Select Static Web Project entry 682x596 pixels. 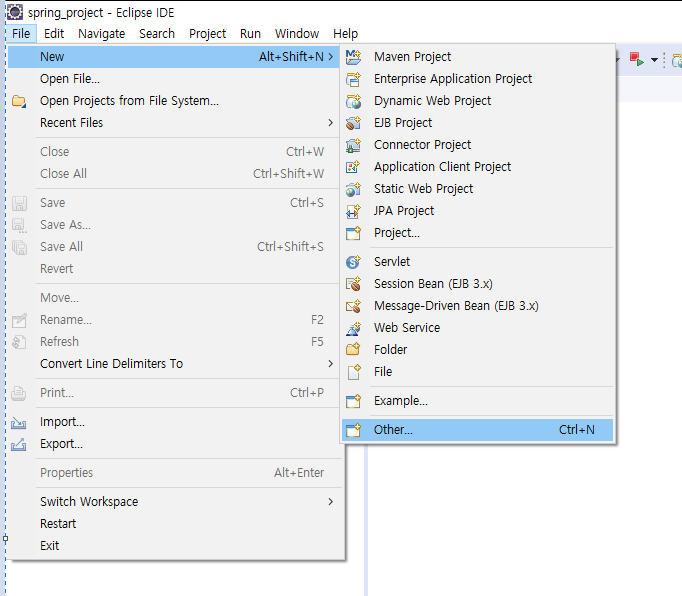(478, 189)
